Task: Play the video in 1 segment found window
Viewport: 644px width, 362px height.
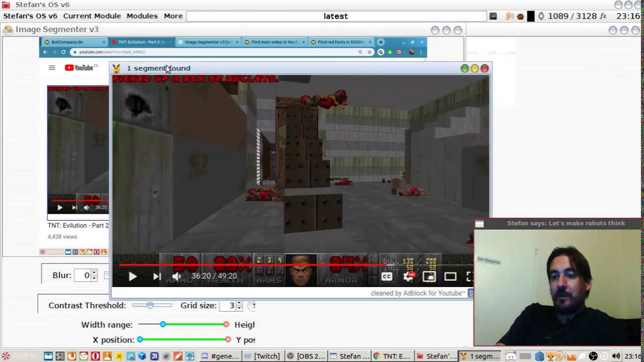Action: [132, 276]
